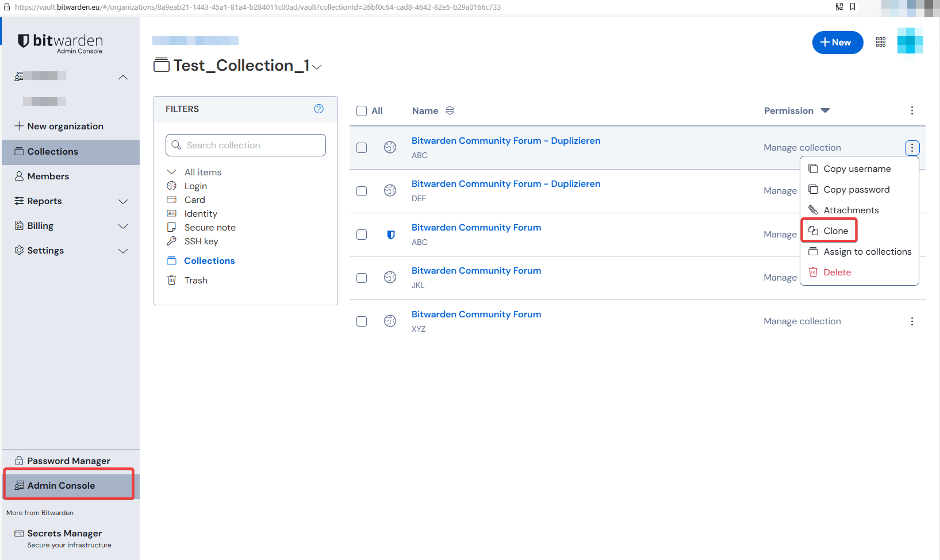Choose Copy password from context menu
Viewport: 940px width, 560px height.
tap(860, 190)
